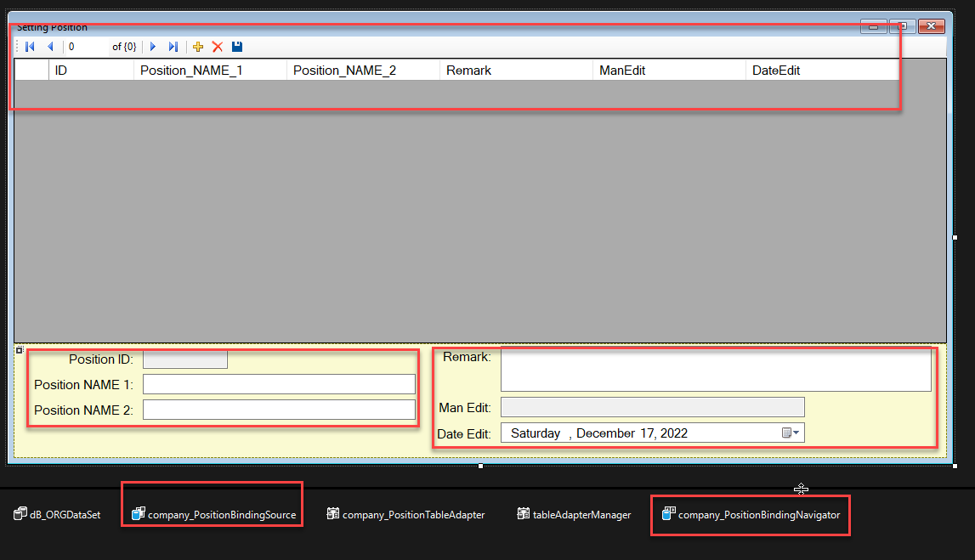Click the red Delete record icon
The image size is (975, 560).
point(218,47)
